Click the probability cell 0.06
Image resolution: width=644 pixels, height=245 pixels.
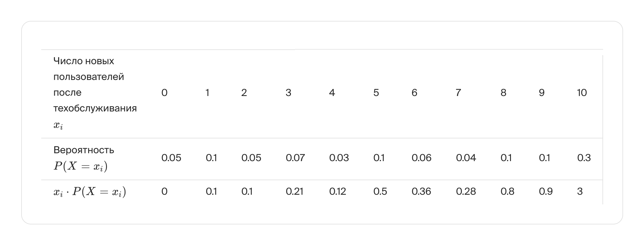[x=421, y=158]
